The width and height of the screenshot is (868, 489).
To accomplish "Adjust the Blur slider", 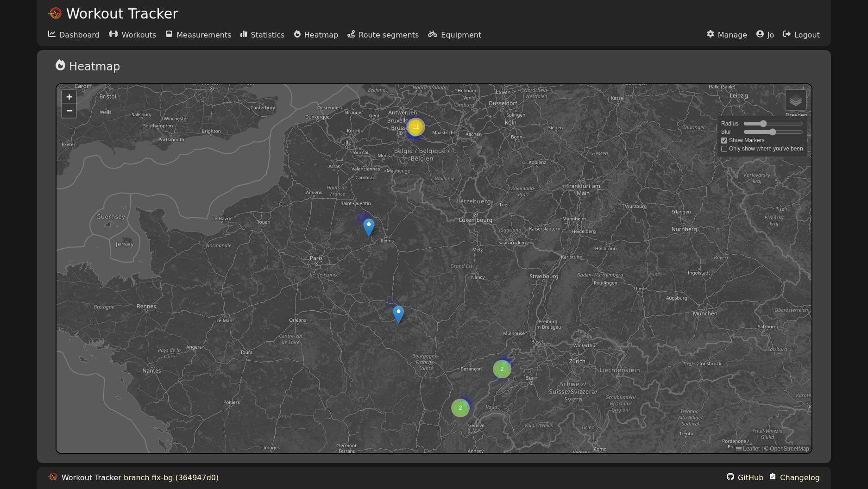I will [773, 132].
